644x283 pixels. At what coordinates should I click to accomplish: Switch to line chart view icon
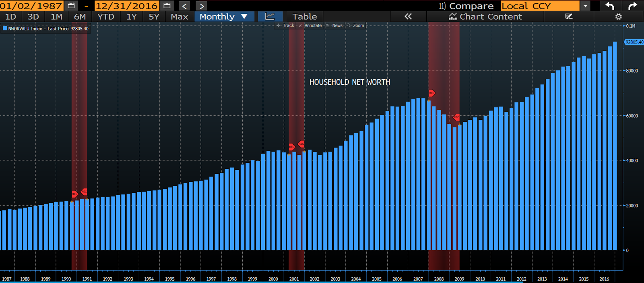point(270,17)
